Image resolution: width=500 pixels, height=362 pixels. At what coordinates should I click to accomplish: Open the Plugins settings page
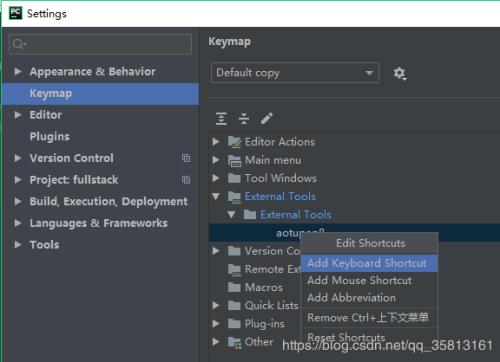pos(50,136)
